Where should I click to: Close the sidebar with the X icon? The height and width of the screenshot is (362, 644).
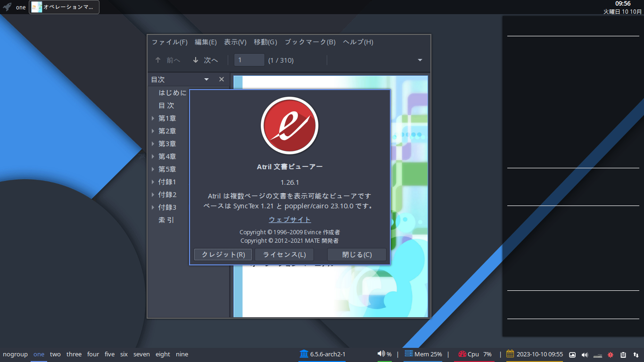click(x=222, y=80)
